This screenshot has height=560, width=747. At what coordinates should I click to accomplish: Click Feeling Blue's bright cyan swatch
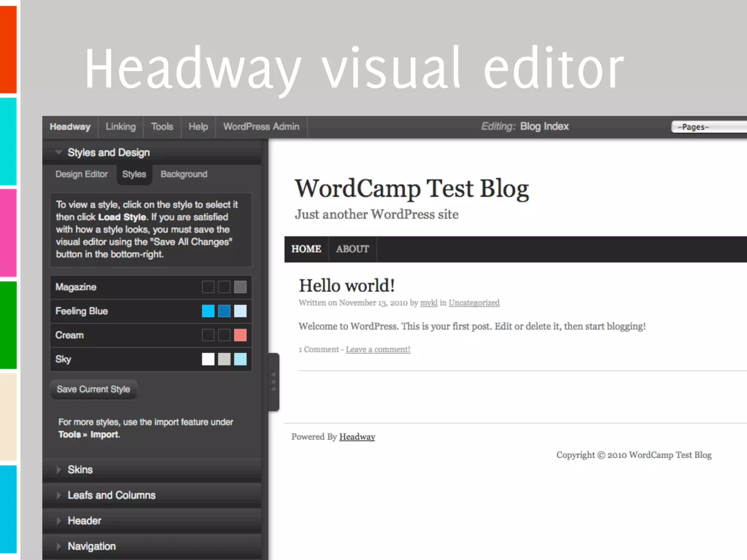(x=208, y=311)
